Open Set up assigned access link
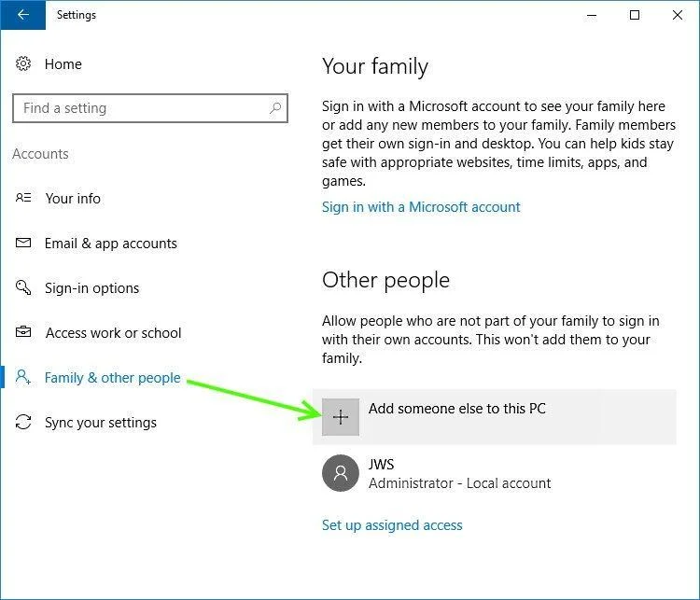The height and width of the screenshot is (600, 700). (392, 525)
